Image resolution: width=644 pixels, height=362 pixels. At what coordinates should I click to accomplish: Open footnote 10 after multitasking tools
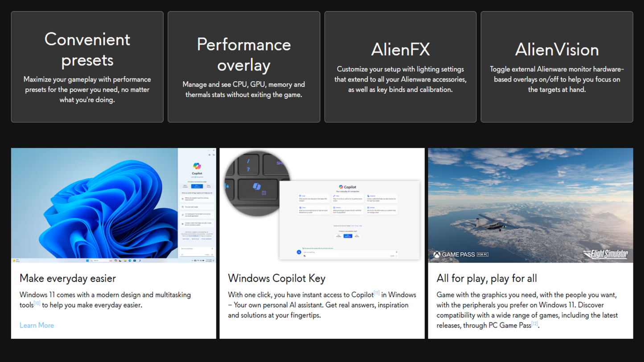pyautogui.click(x=37, y=303)
